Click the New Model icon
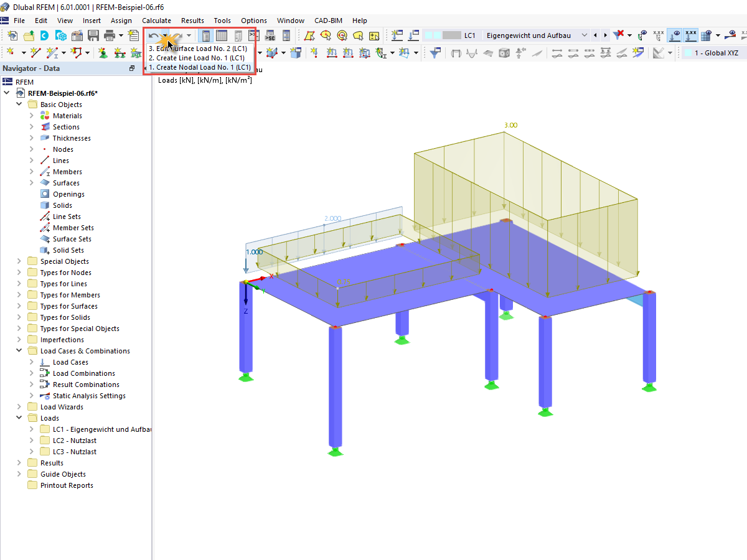747x560 pixels. [12, 35]
